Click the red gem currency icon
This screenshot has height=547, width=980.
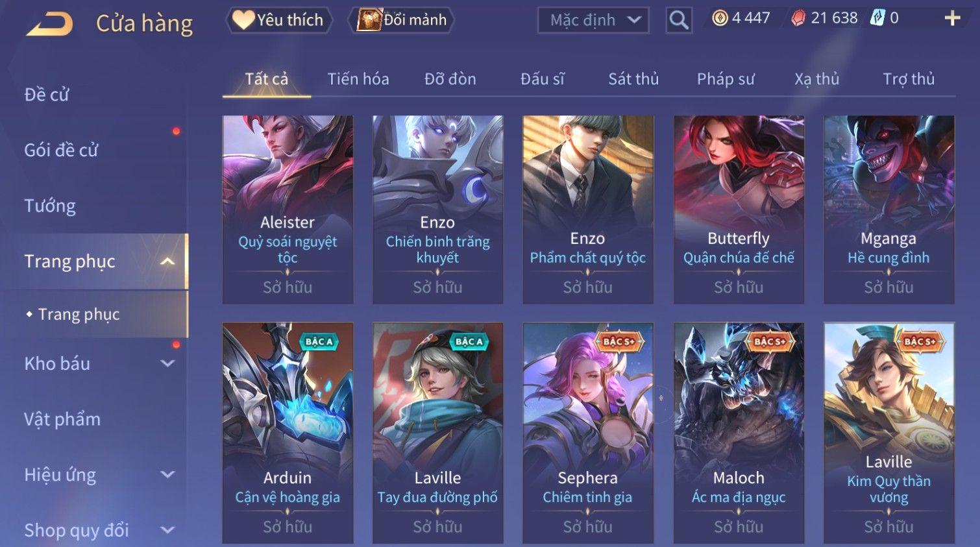point(798,18)
